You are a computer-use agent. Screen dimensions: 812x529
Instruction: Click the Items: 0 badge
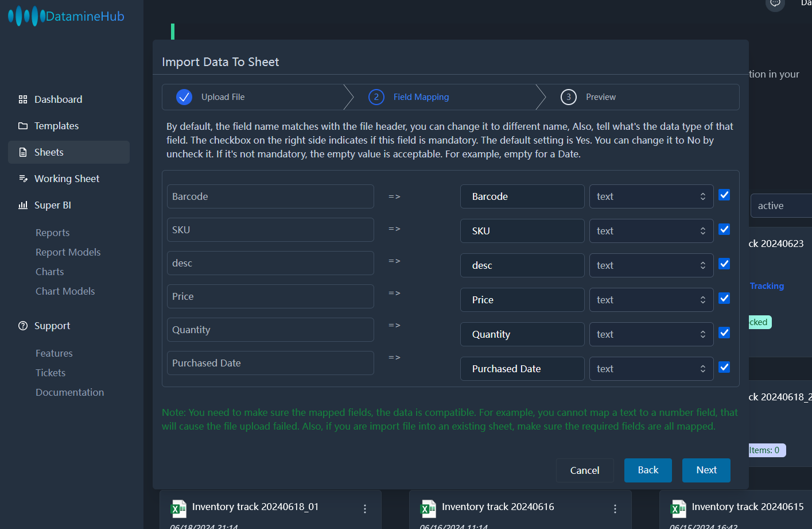pyautogui.click(x=767, y=450)
